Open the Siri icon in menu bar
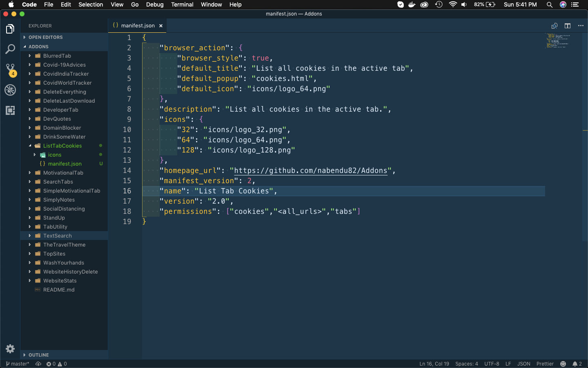588x368 pixels. (x=563, y=4)
